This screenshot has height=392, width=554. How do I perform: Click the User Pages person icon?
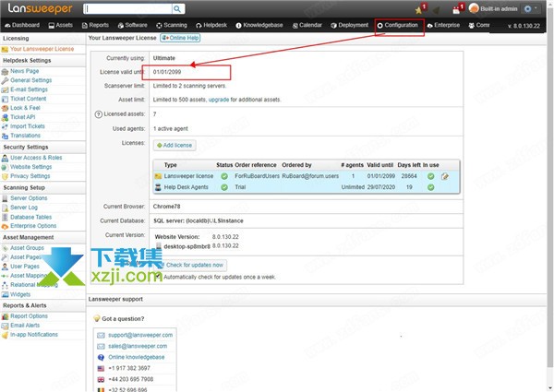[x=5, y=267]
